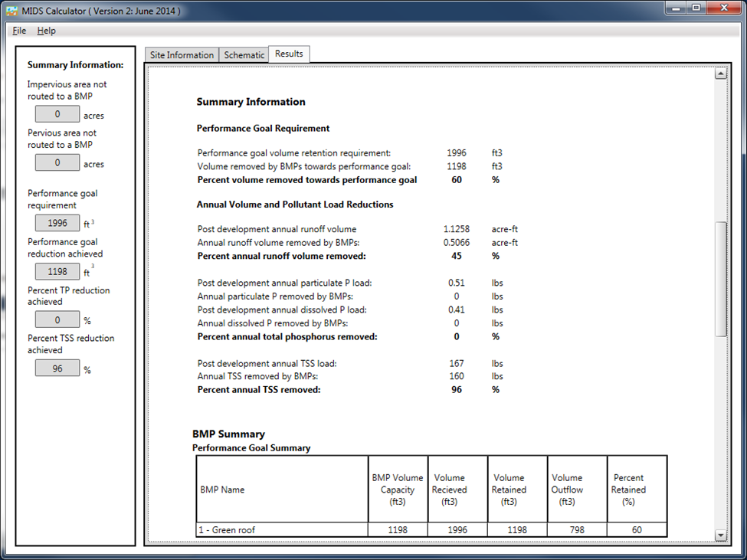
Task: Select the Results tab
Action: (x=289, y=54)
